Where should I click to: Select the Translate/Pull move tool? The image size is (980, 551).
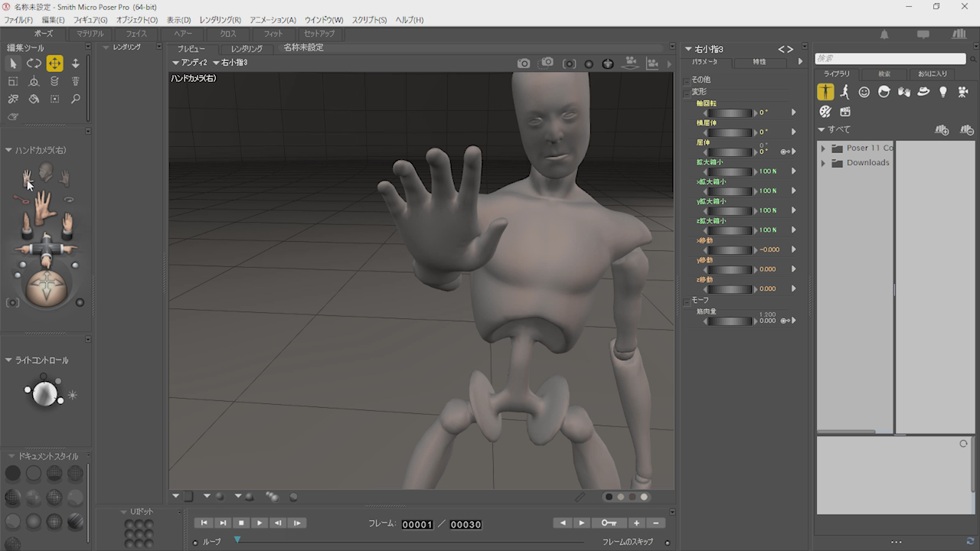pyautogui.click(x=54, y=64)
